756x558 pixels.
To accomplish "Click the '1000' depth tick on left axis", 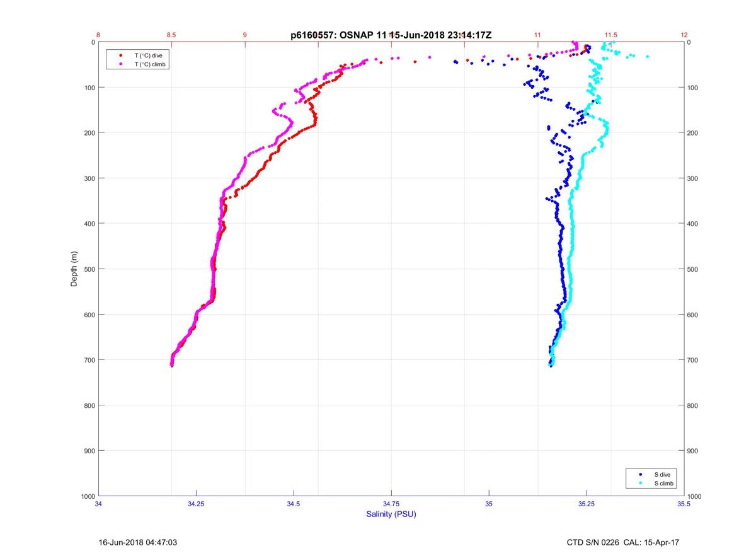I will [88, 497].
